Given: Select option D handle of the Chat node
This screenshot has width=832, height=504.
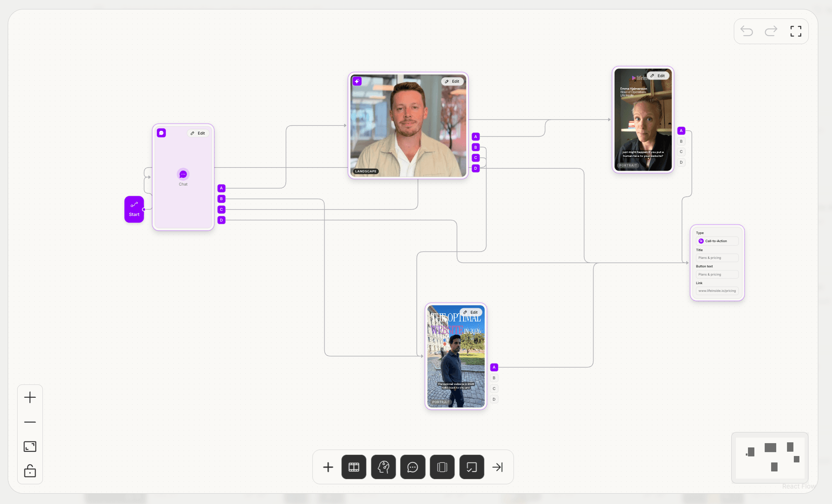Looking at the screenshot, I should [x=221, y=220].
